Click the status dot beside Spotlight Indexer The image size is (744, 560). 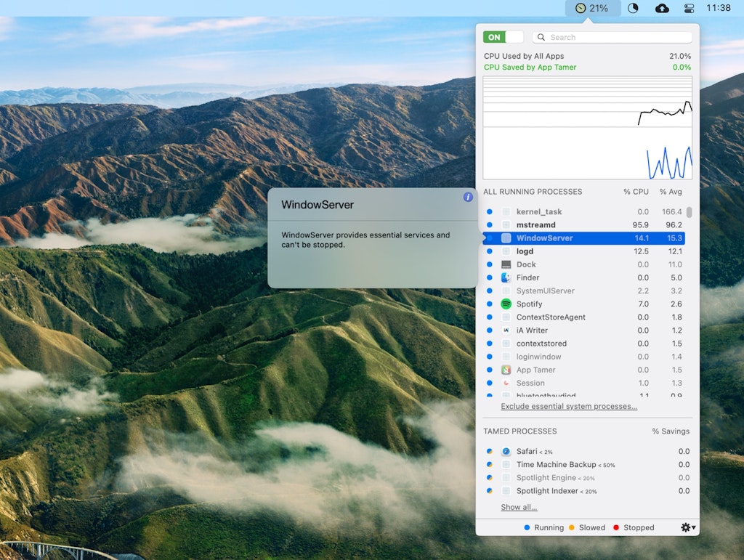point(489,491)
